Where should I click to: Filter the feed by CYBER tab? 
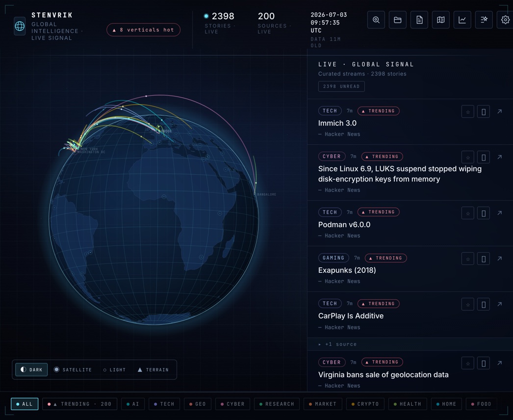coord(232,404)
